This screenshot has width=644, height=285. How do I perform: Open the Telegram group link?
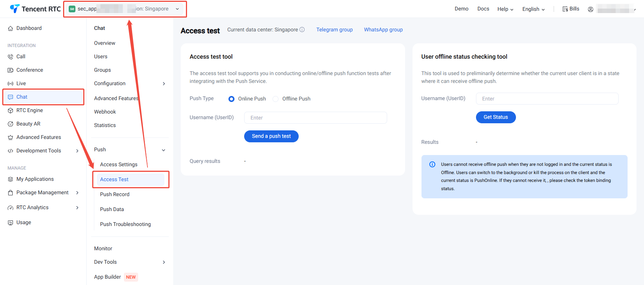(x=334, y=30)
